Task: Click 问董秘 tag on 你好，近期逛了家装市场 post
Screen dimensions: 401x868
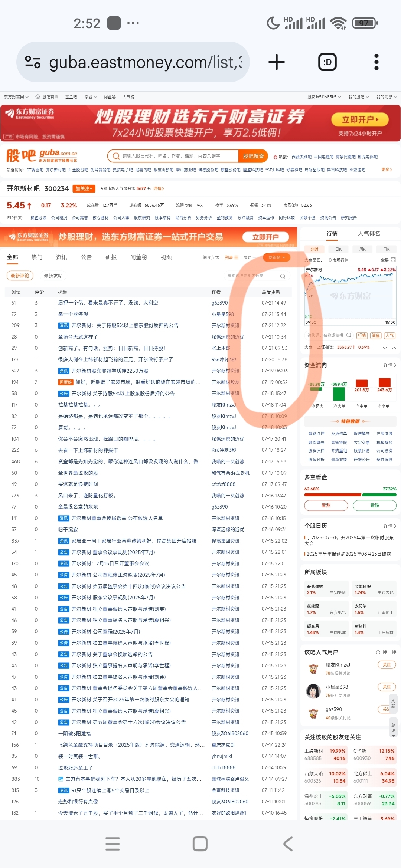Action: pyautogui.click(x=66, y=382)
